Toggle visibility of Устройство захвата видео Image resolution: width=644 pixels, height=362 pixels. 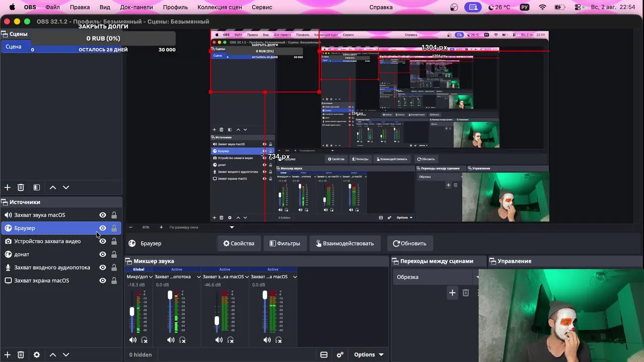[x=103, y=241]
